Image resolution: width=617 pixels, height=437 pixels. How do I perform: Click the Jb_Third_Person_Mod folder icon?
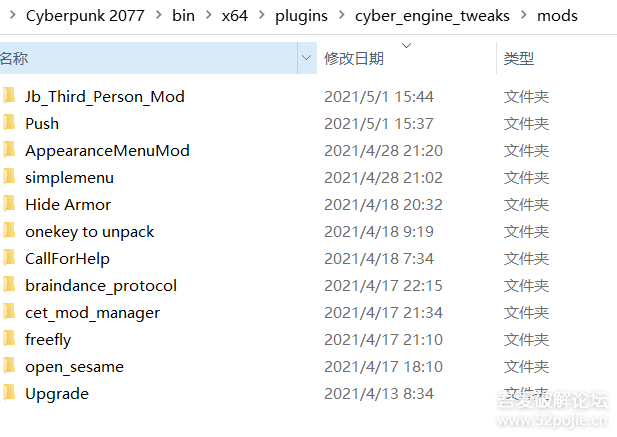click(x=10, y=96)
